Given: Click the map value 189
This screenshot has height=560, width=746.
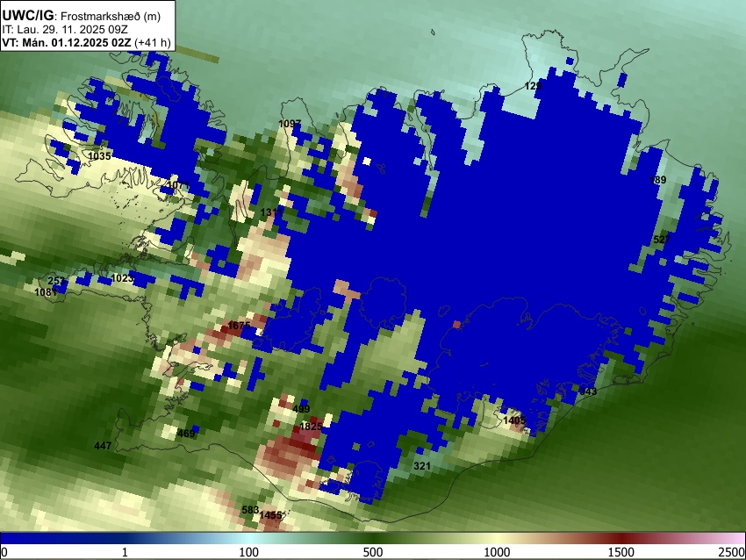Looking at the screenshot, I should click(x=658, y=180).
